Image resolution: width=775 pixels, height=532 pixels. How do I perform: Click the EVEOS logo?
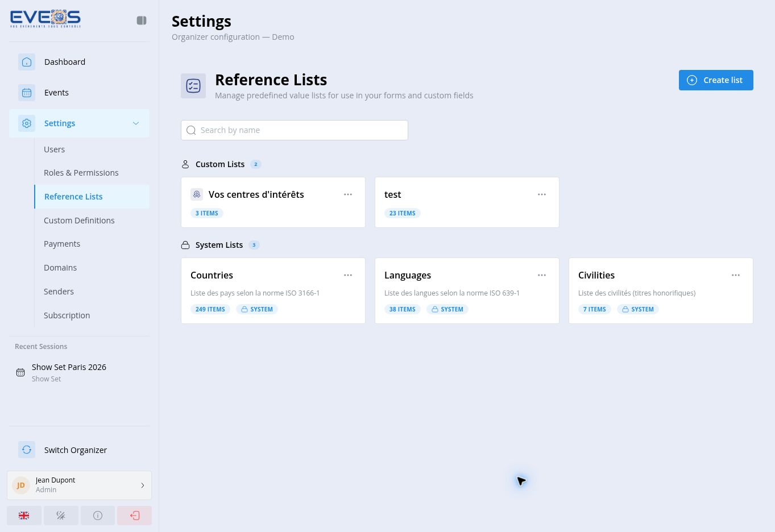click(45, 19)
